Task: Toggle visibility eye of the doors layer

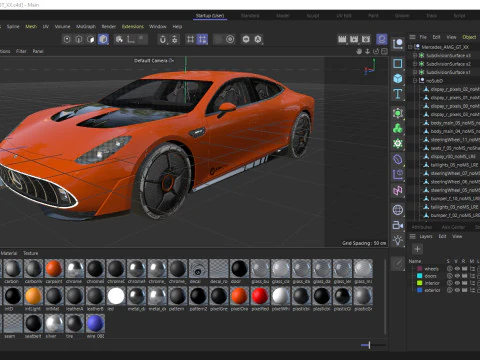Action: (457, 276)
